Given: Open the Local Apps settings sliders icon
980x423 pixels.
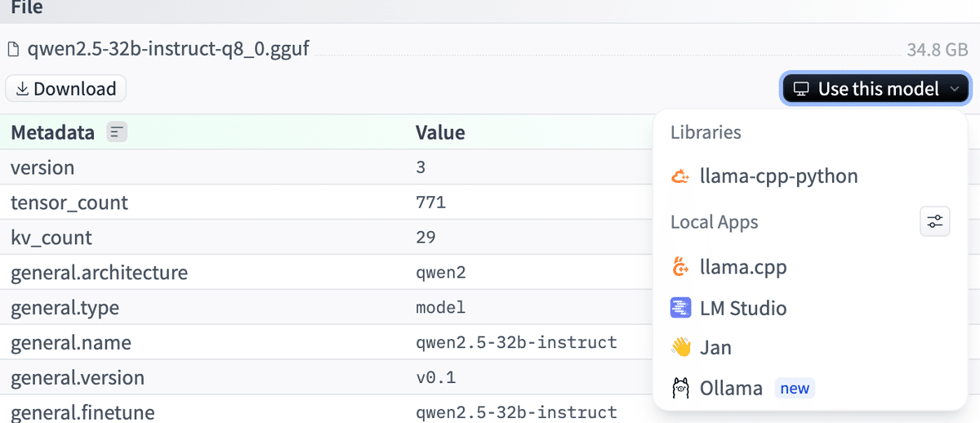Looking at the screenshot, I should pos(935,221).
